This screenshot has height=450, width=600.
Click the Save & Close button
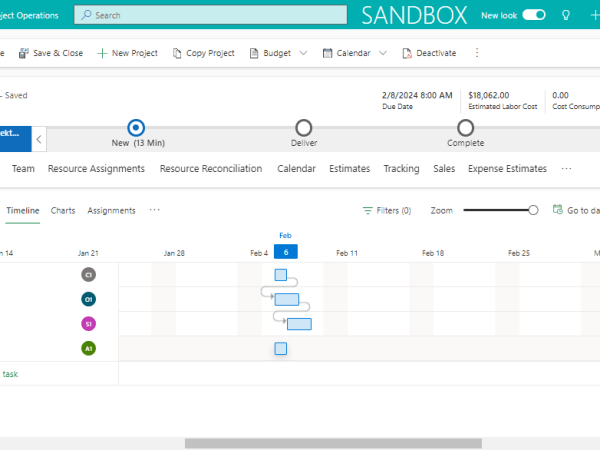point(51,53)
